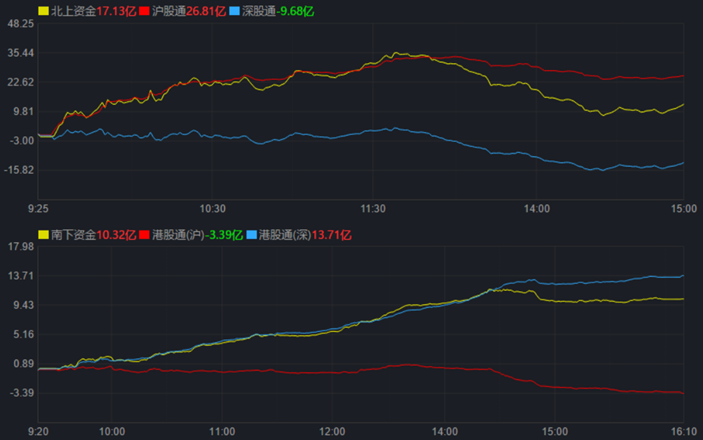Viewport: 703px width, 440px height.
Task: Click the 48.25 value on the top y-axis
Action: 20,24
